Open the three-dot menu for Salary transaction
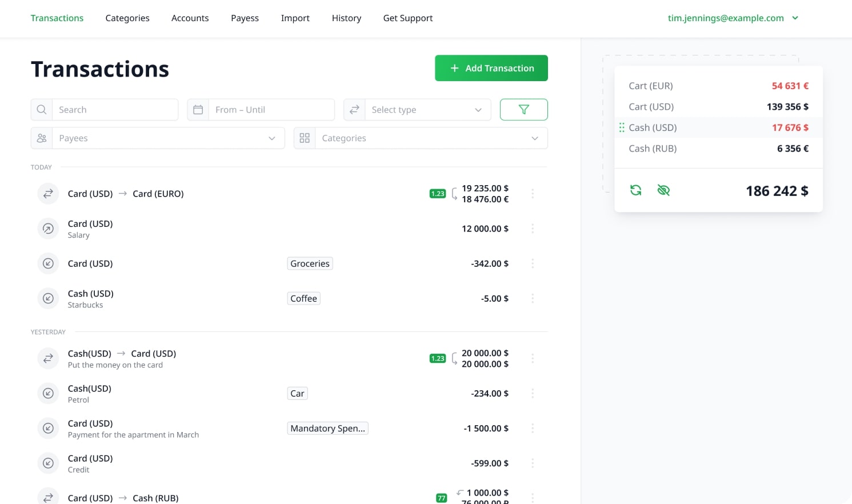 click(x=533, y=229)
